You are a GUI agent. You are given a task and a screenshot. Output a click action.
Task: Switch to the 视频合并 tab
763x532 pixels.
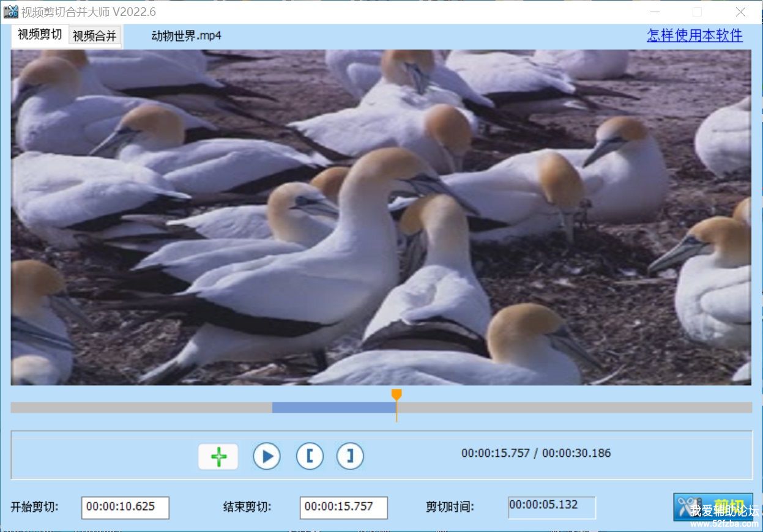(94, 36)
